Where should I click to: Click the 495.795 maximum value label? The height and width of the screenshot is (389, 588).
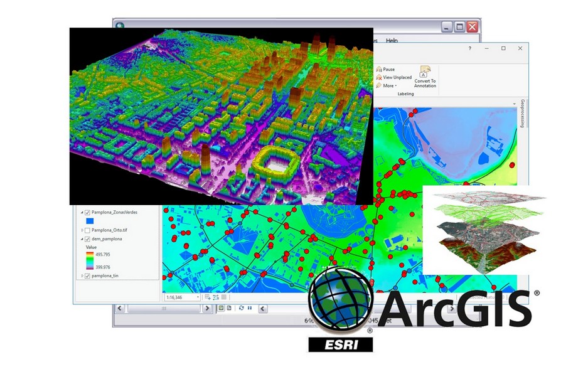point(103,254)
